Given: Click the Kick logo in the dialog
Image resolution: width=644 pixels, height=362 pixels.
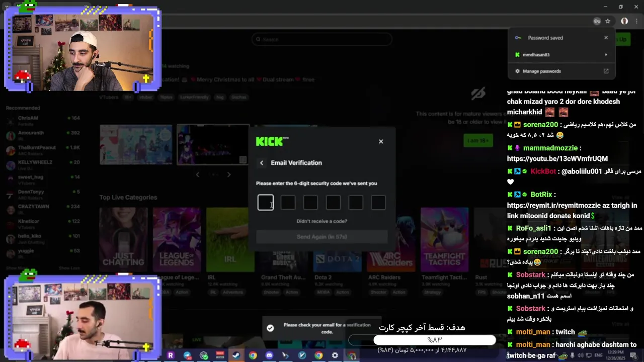Looking at the screenshot, I should [272, 141].
